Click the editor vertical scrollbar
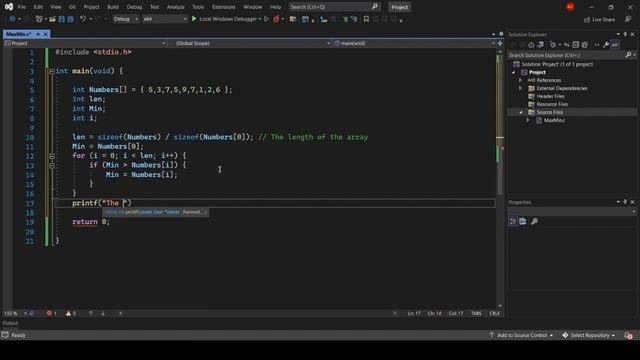This screenshot has height=360, width=640. (x=500, y=178)
